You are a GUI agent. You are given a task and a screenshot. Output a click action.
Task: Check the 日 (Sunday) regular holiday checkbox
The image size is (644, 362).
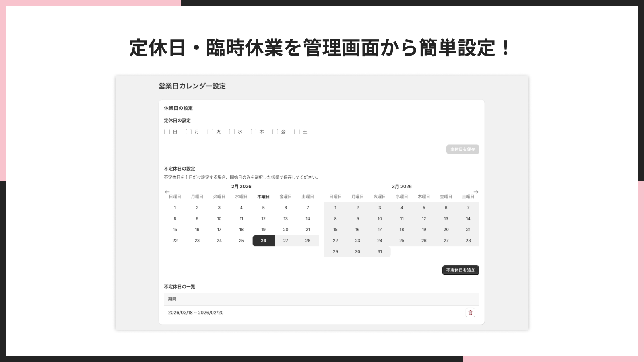pos(167,132)
